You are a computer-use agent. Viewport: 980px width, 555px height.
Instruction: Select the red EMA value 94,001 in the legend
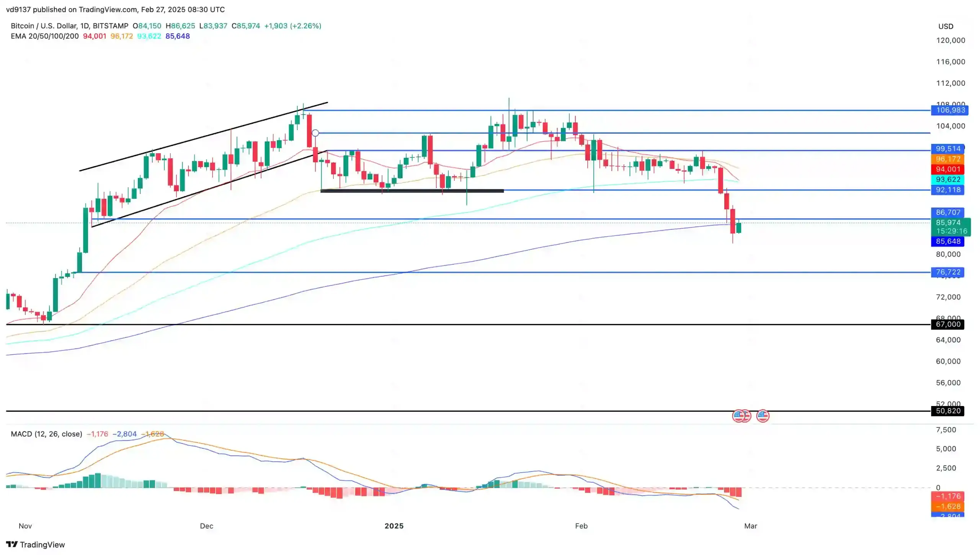95,36
